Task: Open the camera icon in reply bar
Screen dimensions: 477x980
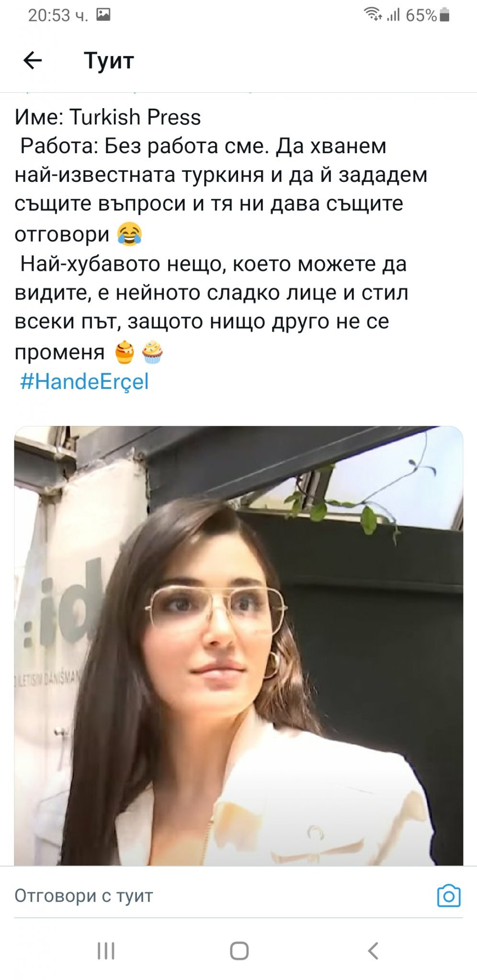Action: [449, 896]
